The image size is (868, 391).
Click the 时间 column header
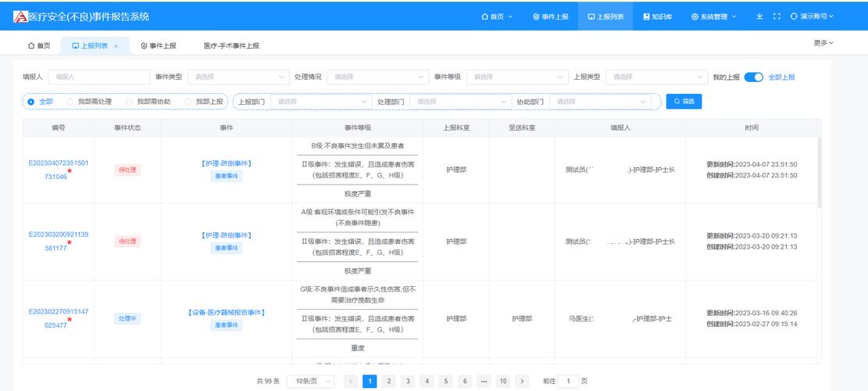[x=751, y=128]
